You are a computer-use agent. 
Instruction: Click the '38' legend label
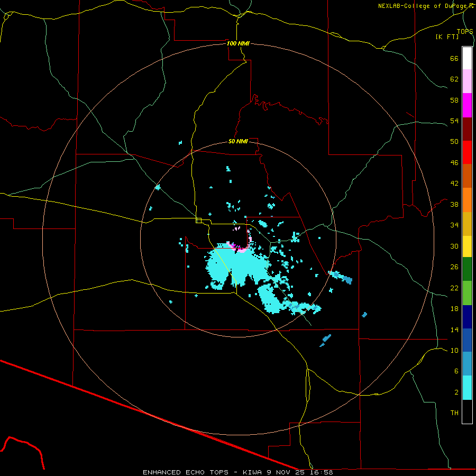coord(454,204)
